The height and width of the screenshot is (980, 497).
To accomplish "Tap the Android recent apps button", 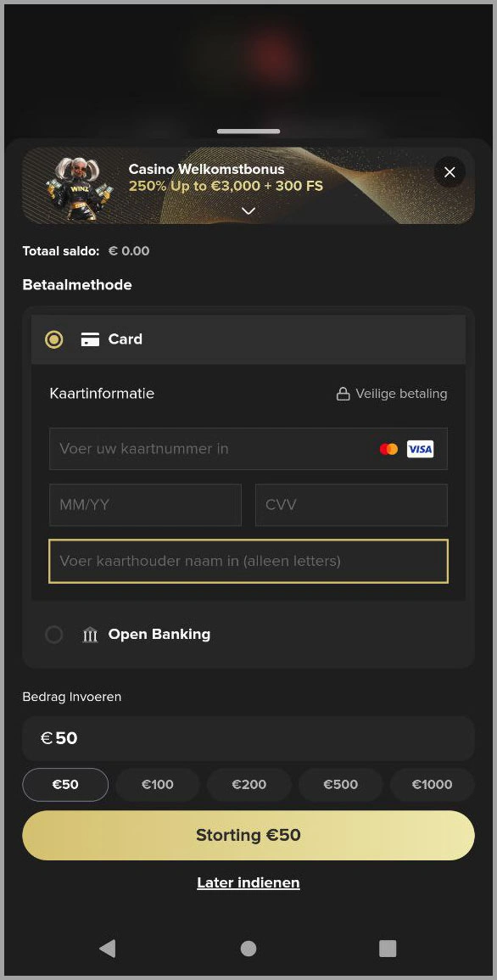I will tap(388, 949).
